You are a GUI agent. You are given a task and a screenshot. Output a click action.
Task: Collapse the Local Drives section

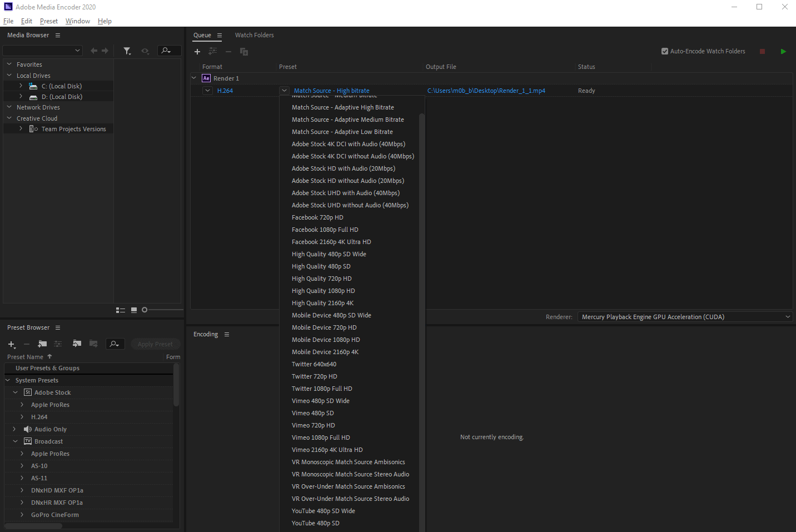(x=9, y=75)
